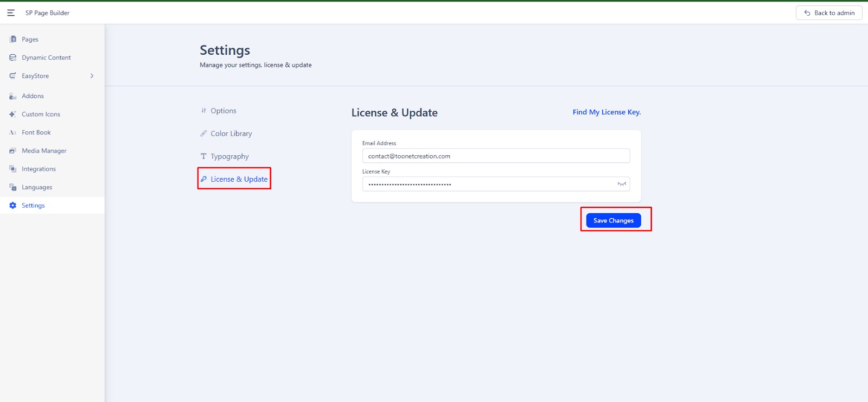Screen dimensions: 868x402
Task: Click the Font Book icon
Action: [x=13, y=132]
